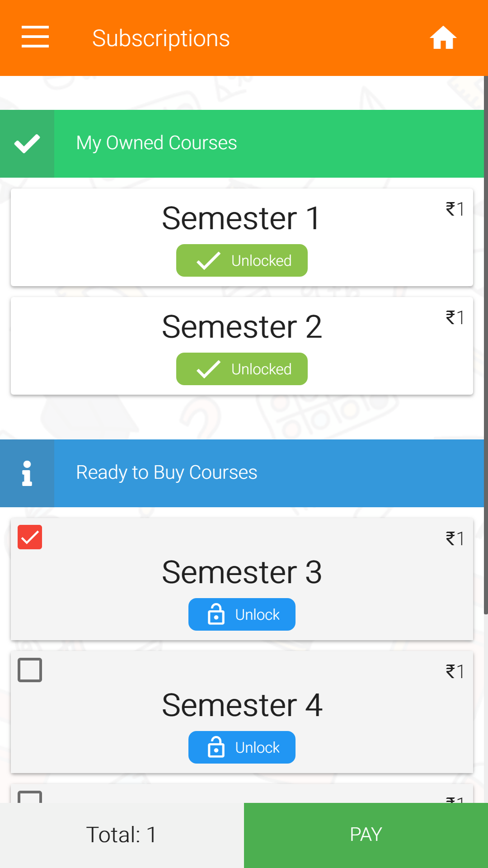Tick the partially visible checkbox below Semester 4

coord(30,797)
